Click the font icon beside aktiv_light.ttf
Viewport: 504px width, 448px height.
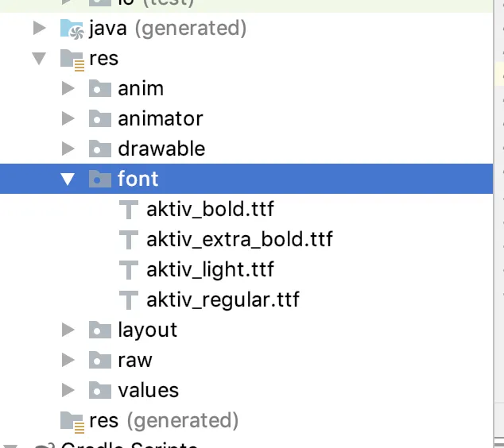129,270
